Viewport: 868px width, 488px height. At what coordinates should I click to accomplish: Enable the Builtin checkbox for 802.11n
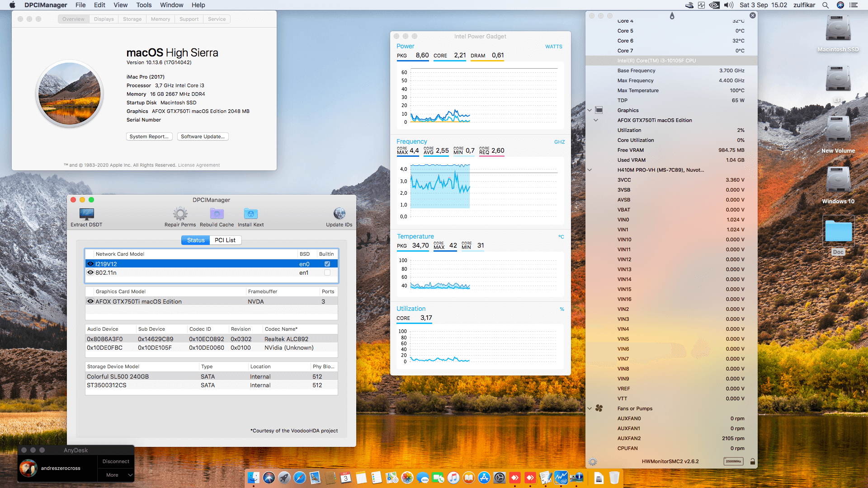(x=327, y=272)
